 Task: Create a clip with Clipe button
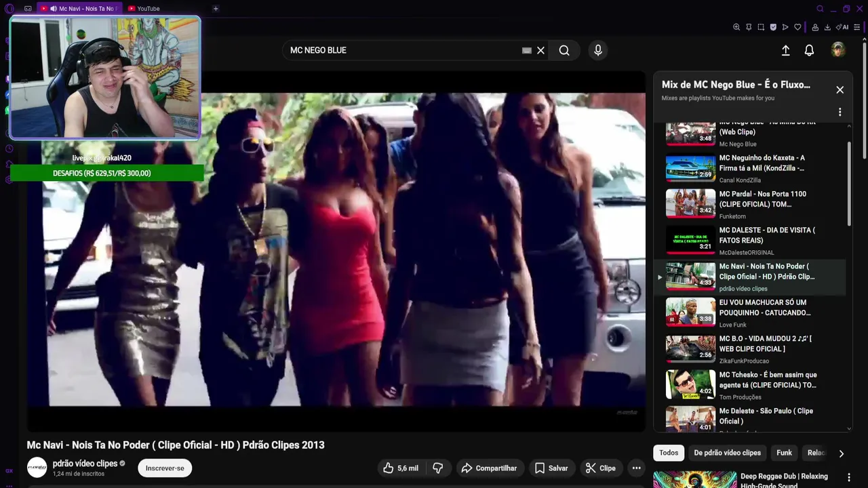click(601, 468)
